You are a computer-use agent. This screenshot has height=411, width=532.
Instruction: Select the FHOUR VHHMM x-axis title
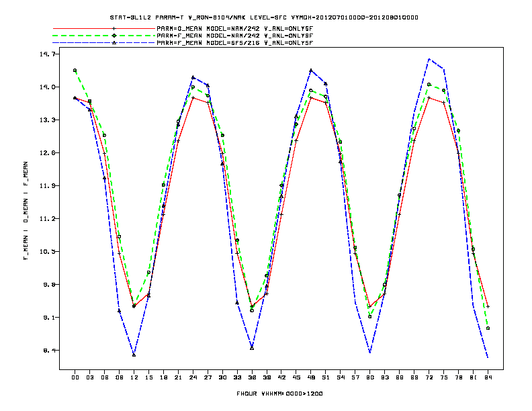[x=279, y=394]
